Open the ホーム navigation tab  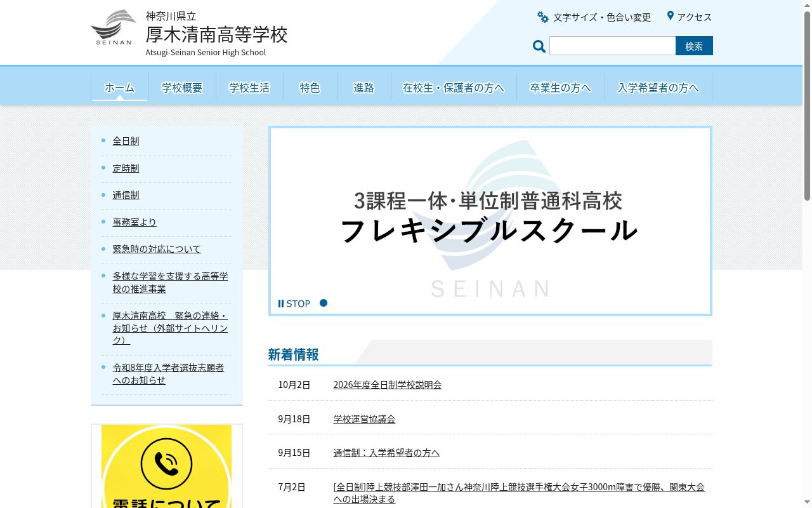click(x=119, y=88)
